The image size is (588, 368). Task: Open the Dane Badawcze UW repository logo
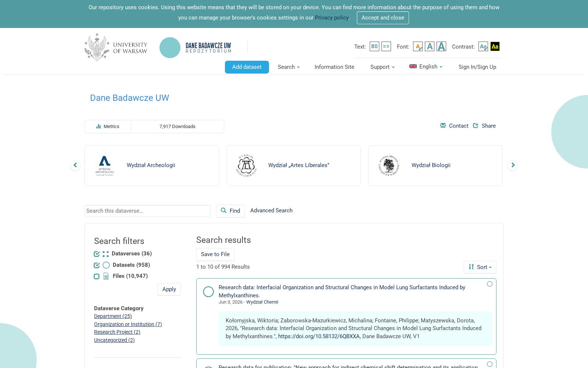196,47
